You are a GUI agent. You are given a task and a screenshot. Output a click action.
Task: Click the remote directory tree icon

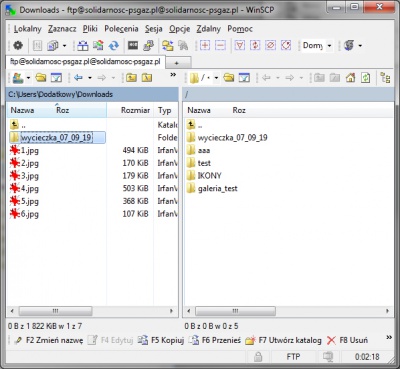point(385,78)
